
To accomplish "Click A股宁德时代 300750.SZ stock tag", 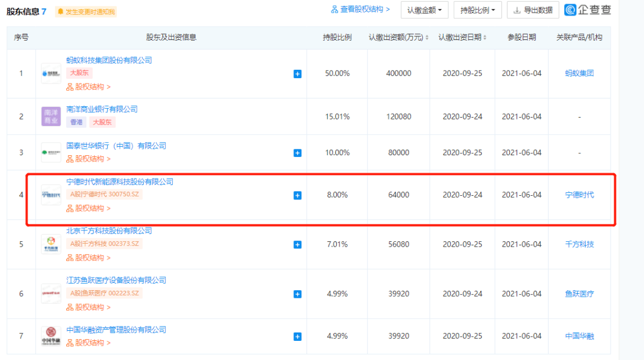I will pos(104,194).
